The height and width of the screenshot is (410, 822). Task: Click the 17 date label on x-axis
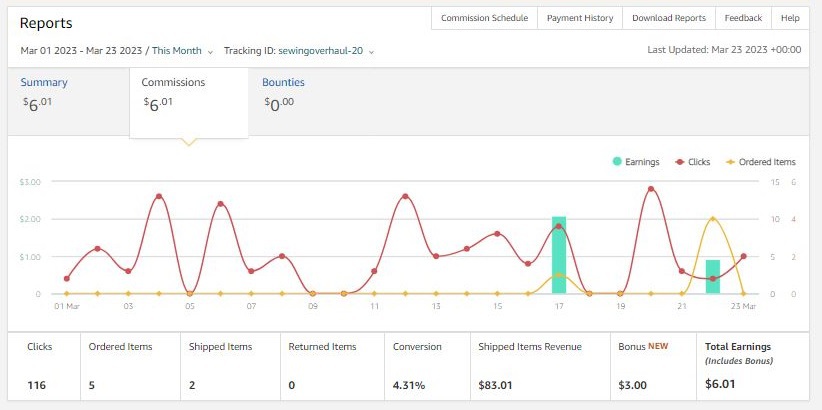coord(559,306)
